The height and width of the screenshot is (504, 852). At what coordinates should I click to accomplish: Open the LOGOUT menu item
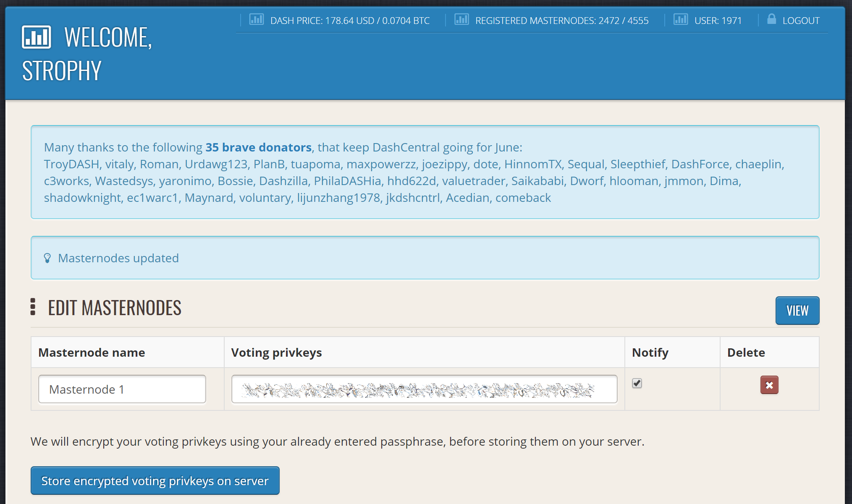(x=800, y=21)
